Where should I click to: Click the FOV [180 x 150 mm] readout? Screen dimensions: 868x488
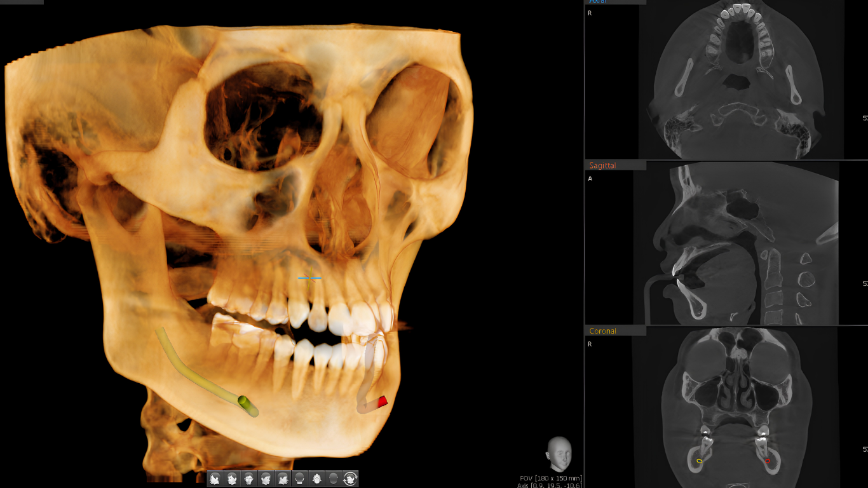[x=550, y=478]
